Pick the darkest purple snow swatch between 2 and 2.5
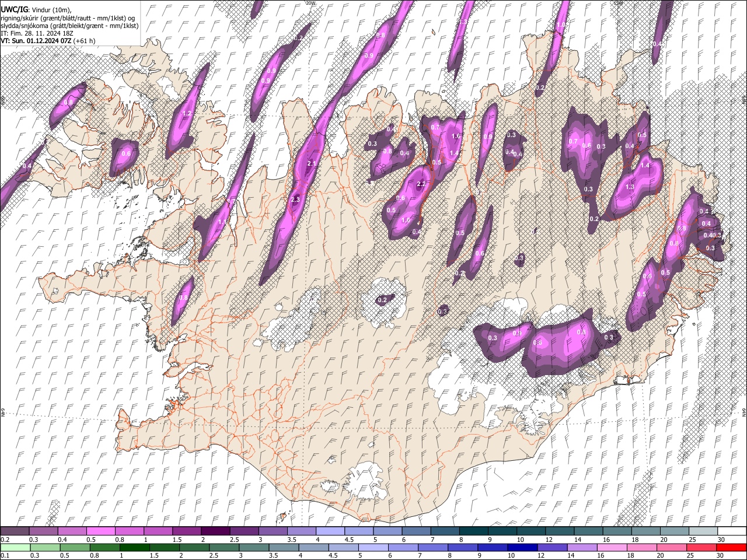The width and height of the screenshot is (747, 560). tap(215, 531)
